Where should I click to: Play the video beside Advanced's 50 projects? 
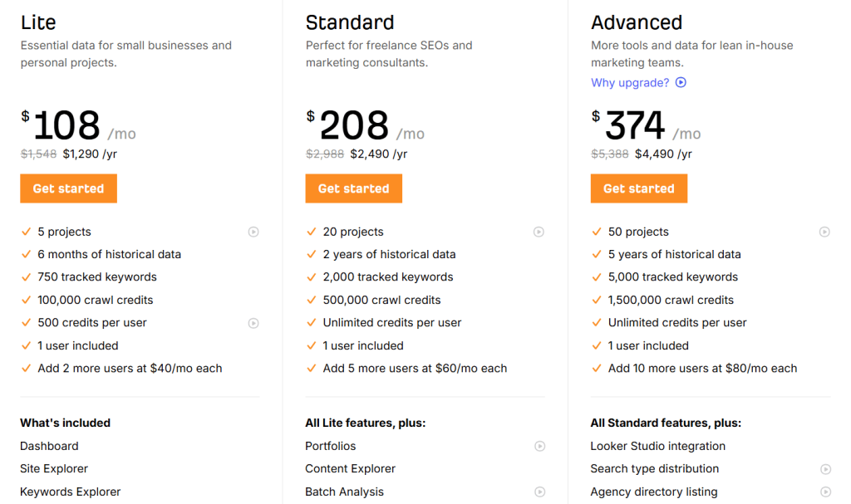pos(824,232)
